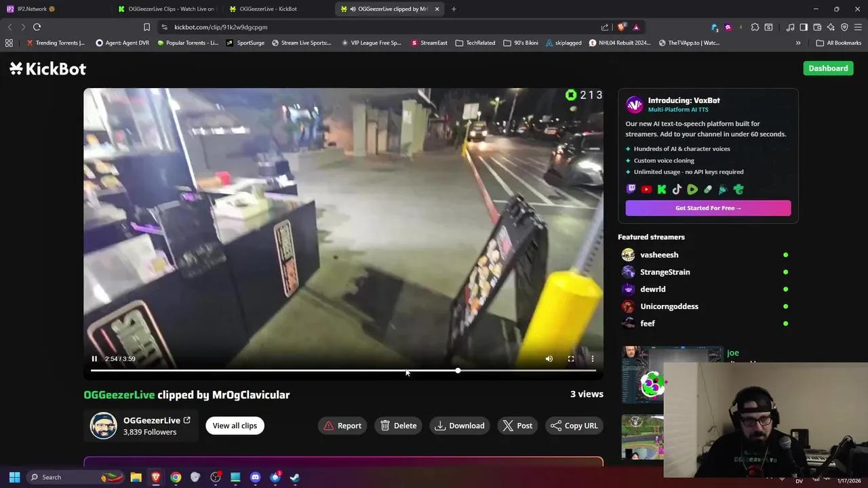Open the video player's three-dot options menu
Viewport: 868px width, 488px height.
tap(593, 359)
